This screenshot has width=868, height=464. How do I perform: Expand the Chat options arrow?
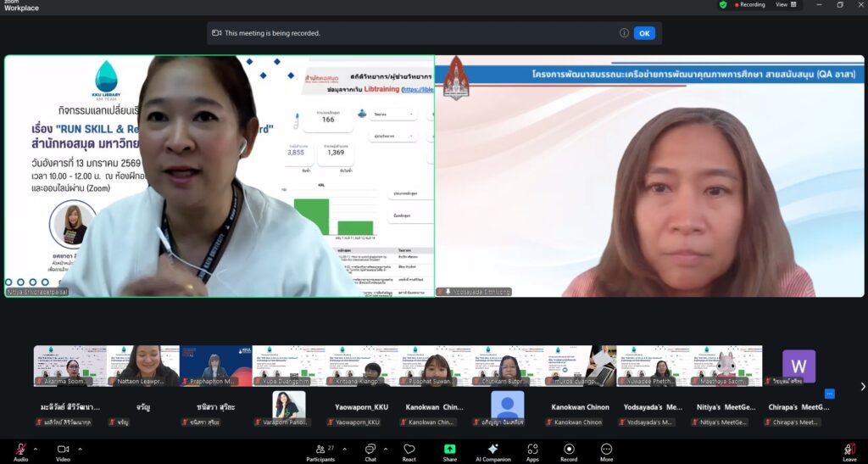386,448
